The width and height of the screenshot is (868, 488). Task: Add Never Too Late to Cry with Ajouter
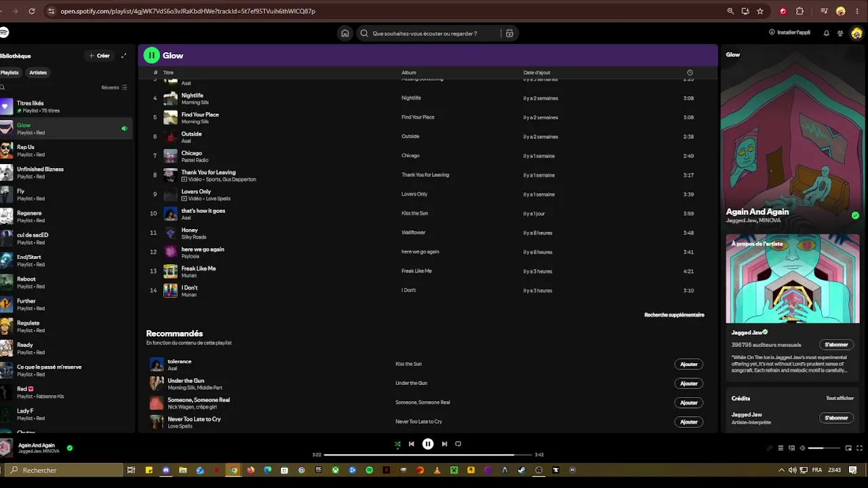point(688,422)
